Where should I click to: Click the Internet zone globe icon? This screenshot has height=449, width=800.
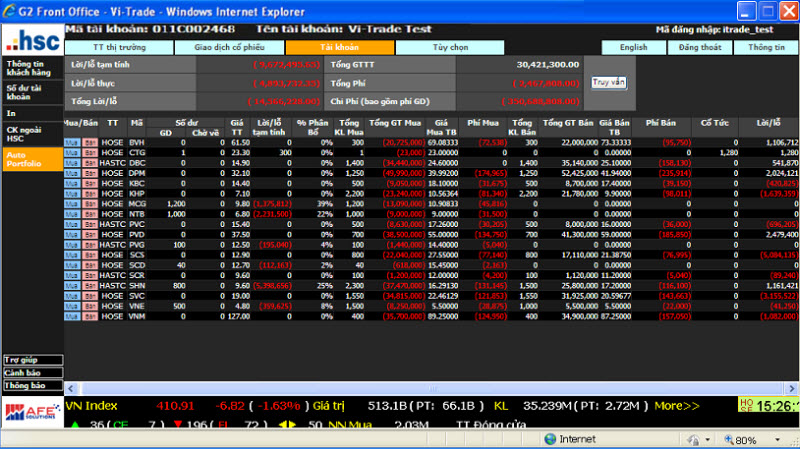coord(549,439)
